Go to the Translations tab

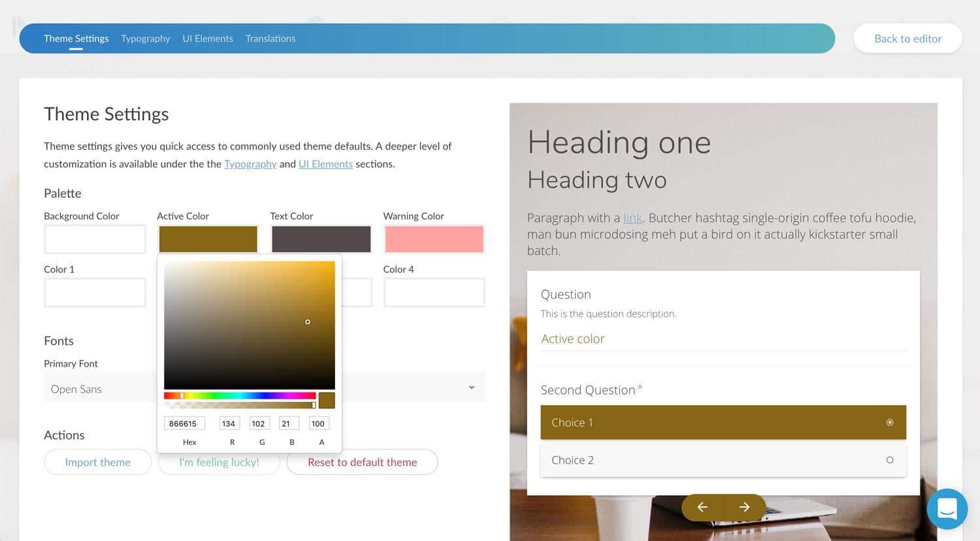270,39
